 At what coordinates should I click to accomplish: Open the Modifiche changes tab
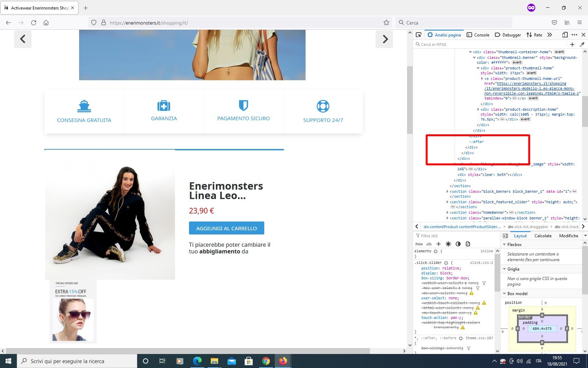[569, 236]
